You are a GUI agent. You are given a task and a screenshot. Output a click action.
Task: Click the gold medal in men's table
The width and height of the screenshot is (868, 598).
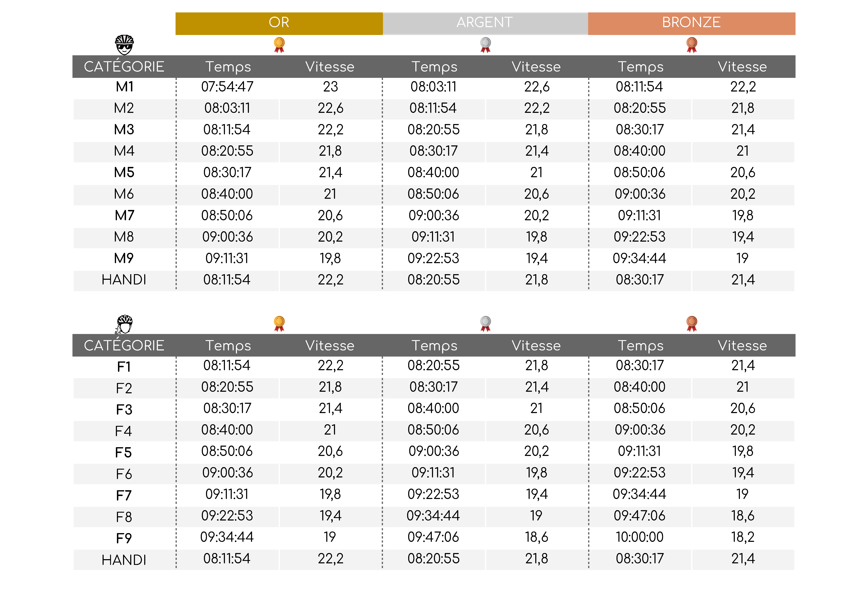coord(279,45)
